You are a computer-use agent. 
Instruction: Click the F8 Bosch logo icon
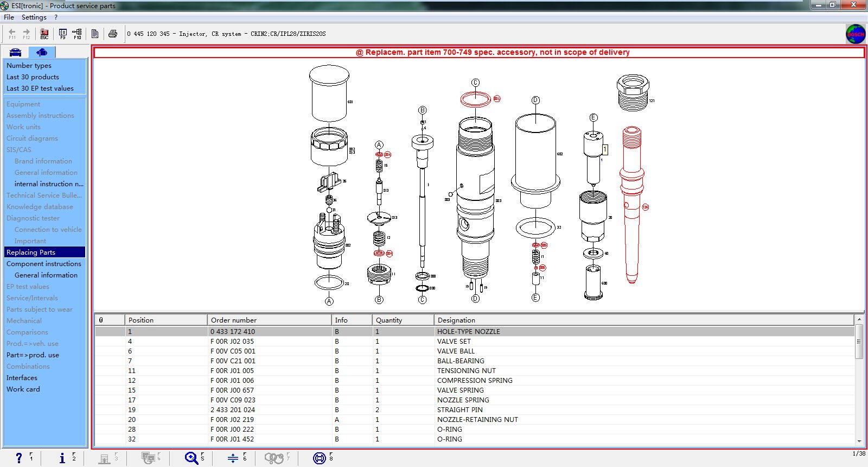tap(319, 458)
